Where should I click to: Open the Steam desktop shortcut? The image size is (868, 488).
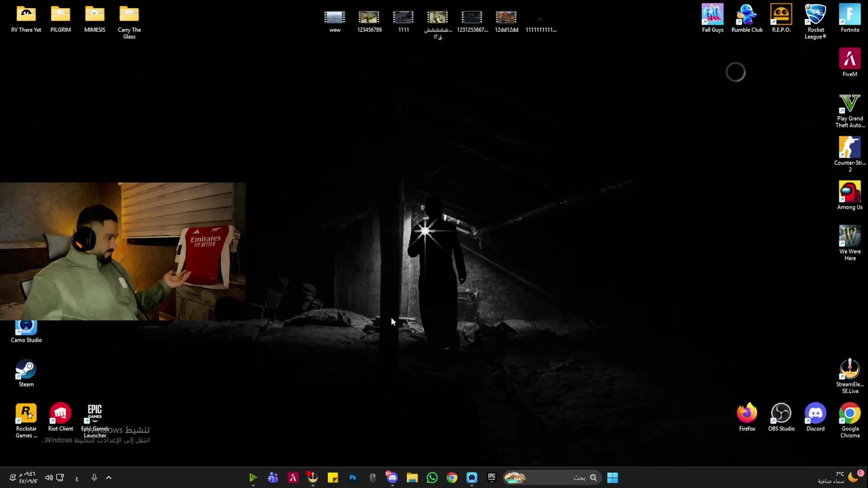click(x=26, y=373)
